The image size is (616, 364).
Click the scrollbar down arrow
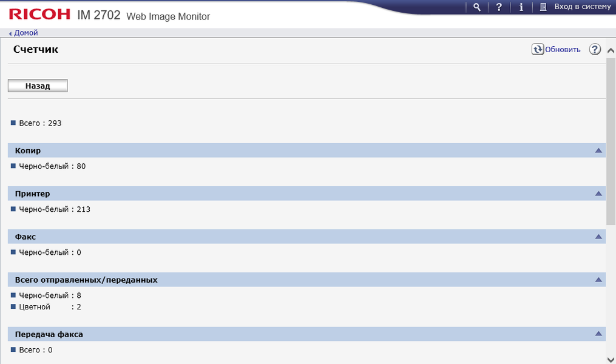click(x=611, y=359)
